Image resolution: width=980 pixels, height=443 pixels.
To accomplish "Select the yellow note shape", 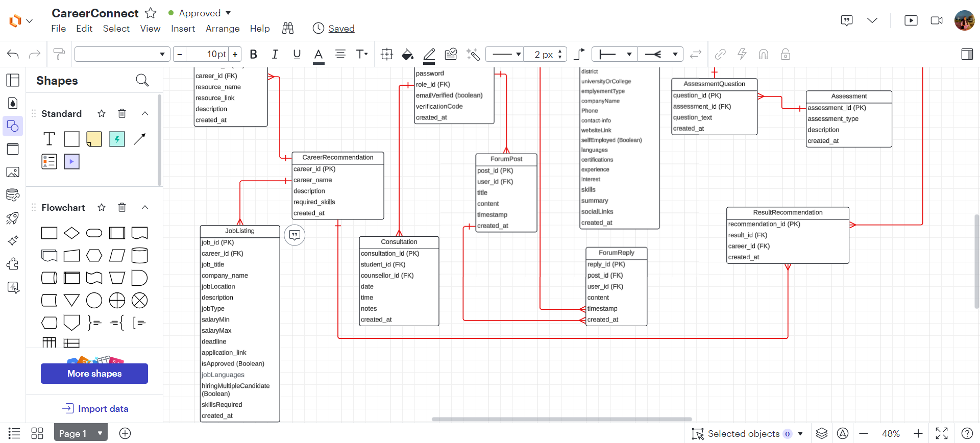I will tap(94, 139).
